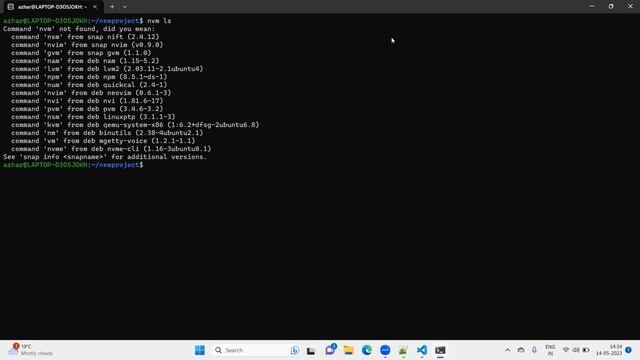The width and height of the screenshot is (640, 360).
Task: Click line "command 'gvm' from snap gvm"
Action: pos(81,53)
